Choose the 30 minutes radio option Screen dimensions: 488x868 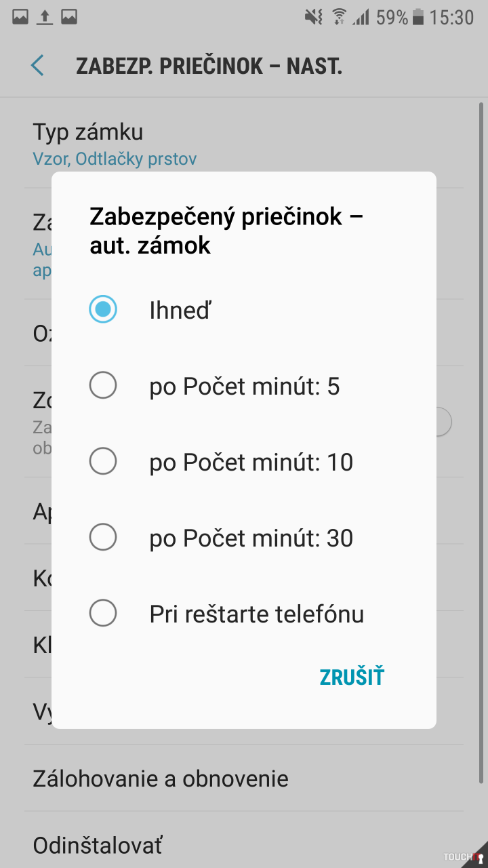(x=103, y=538)
